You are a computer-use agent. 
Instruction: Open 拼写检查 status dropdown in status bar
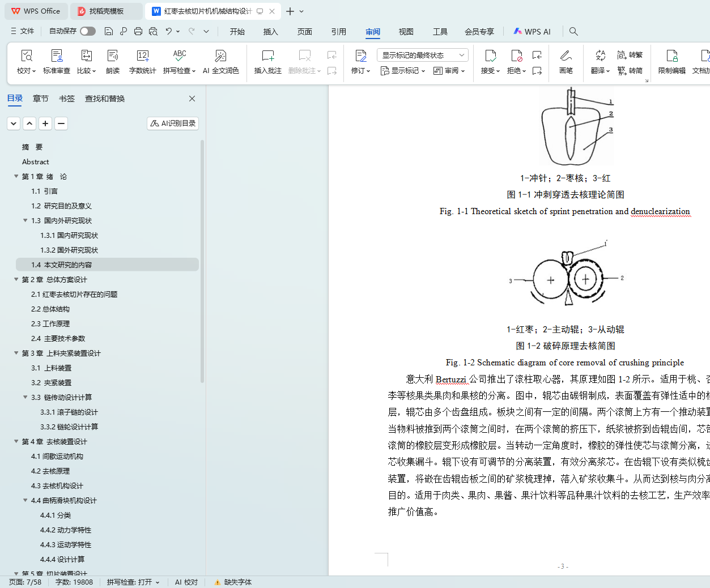tap(133, 582)
